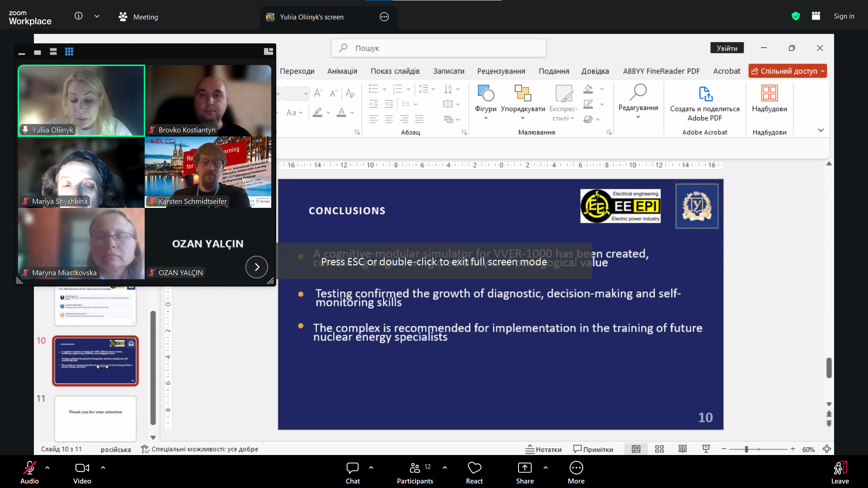Unmute with the Audio microphone icon
The height and width of the screenshot is (488, 868).
[x=29, y=468]
